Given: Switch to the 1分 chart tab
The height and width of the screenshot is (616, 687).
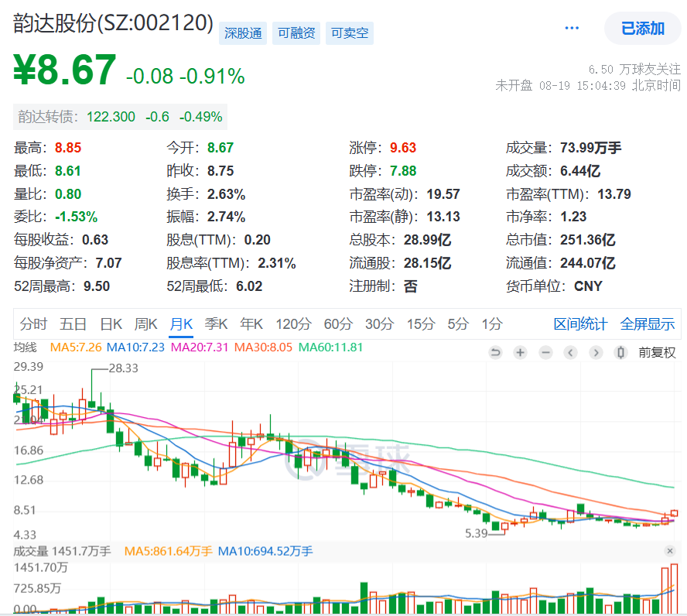Looking at the screenshot, I should (492, 324).
